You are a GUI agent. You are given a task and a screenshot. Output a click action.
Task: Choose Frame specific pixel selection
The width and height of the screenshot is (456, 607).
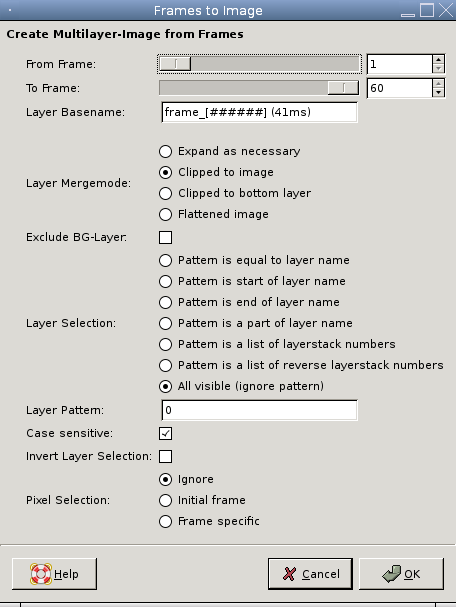pos(209,521)
